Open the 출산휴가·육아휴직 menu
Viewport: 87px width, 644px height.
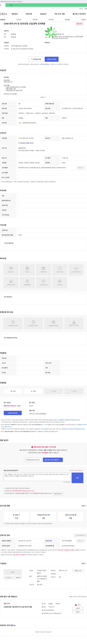[79, 14]
